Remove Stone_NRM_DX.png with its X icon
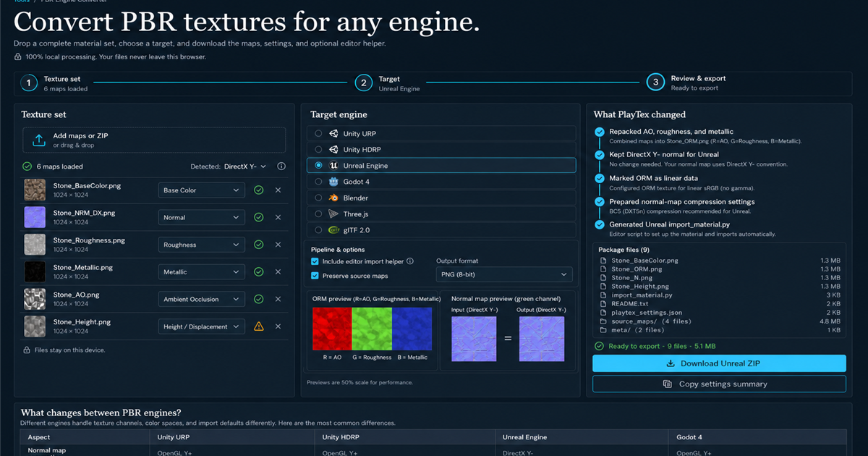The height and width of the screenshot is (456, 868). pyautogui.click(x=278, y=217)
